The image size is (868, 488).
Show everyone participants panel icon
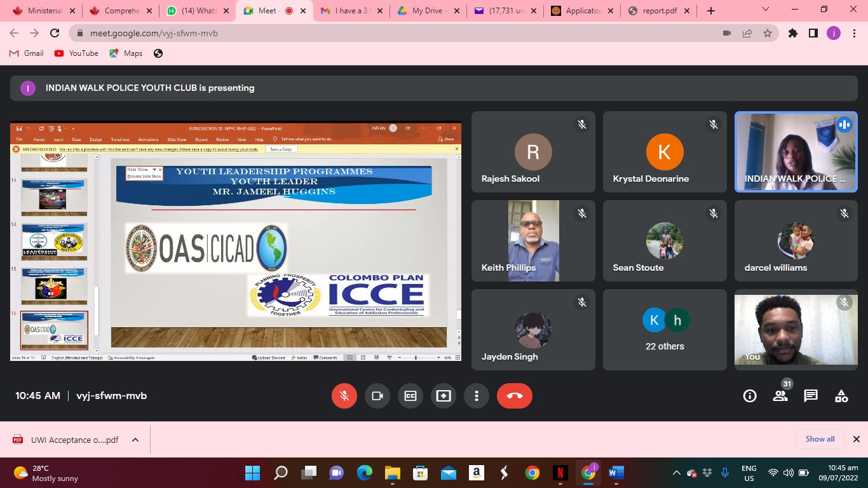click(x=780, y=396)
